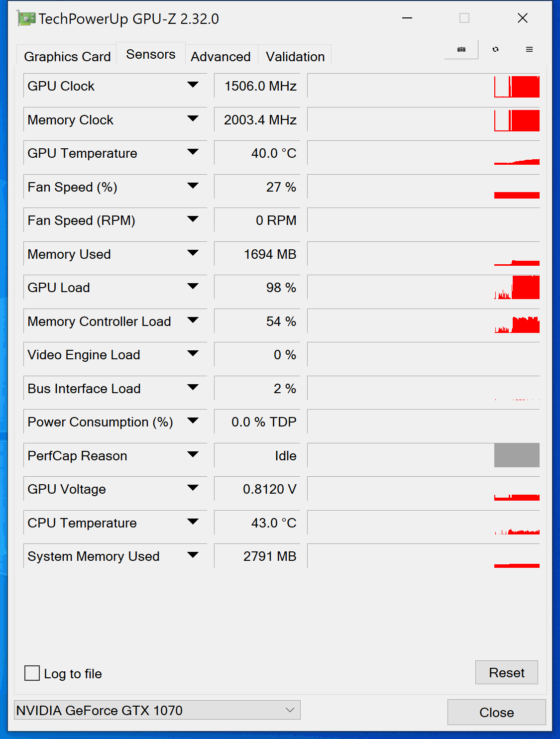Open the hamburger menu icon
Image resolution: width=560 pixels, height=739 pixels.
[x=529, y=49]
